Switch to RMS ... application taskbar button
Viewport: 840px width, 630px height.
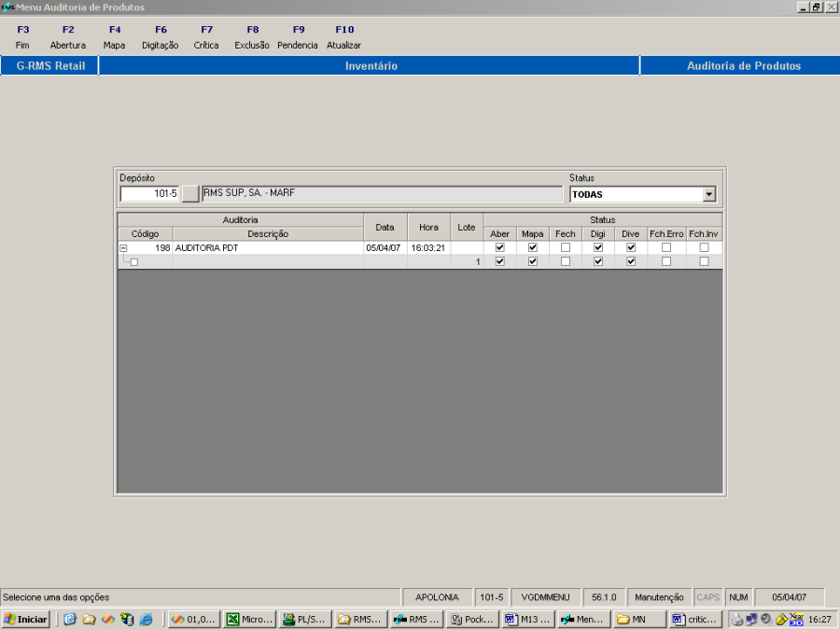click(417, 620)
